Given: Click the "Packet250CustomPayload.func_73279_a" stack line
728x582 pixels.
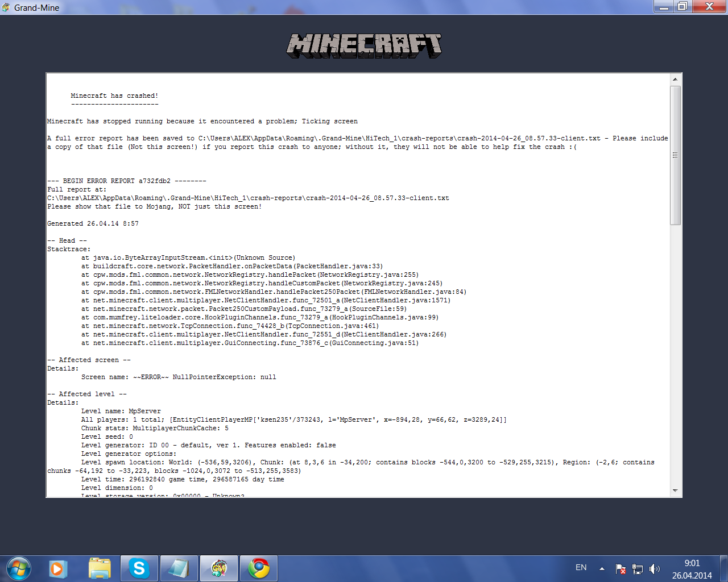Looking at the screenshot, I should click(244, 309).
